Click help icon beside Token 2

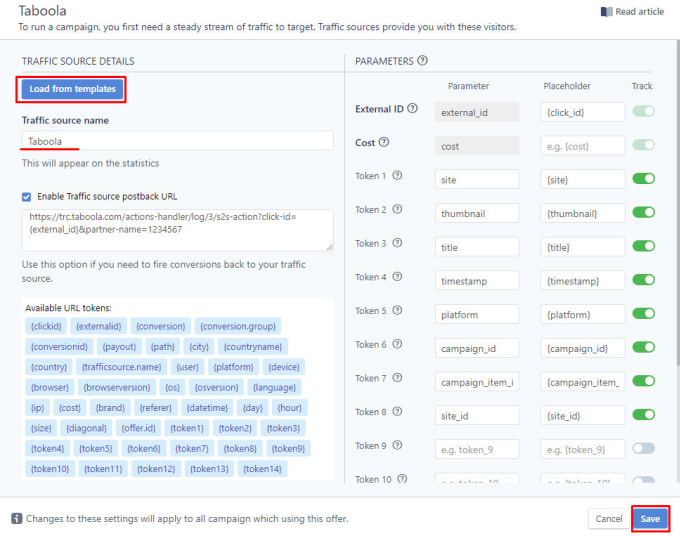(x=397, y=209)
